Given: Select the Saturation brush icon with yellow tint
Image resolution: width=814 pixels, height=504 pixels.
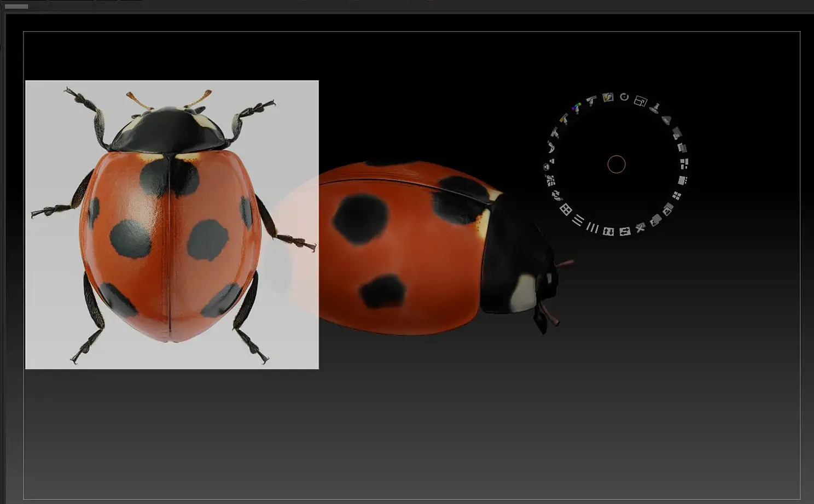Looking at the screenshot, I should tap(564, 119).
